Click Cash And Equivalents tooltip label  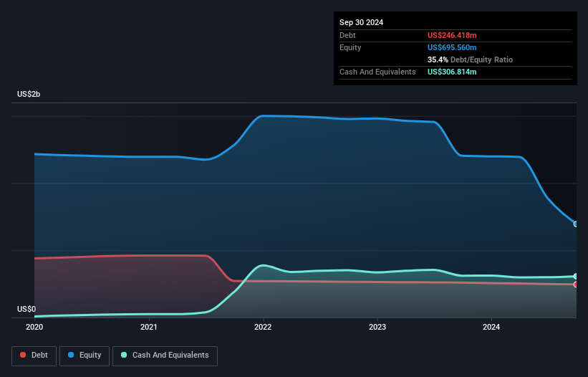tap(377, 72)
